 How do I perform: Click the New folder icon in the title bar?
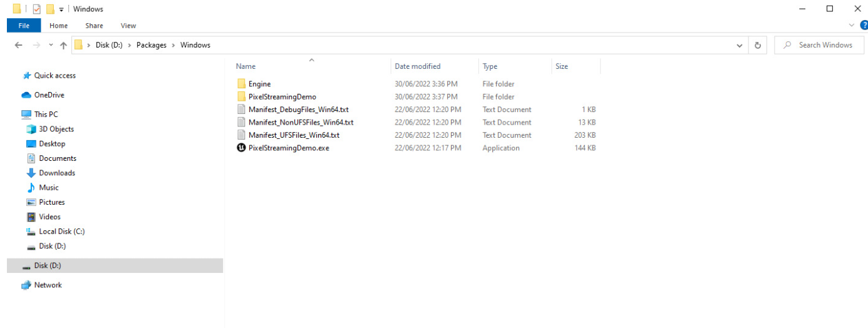tap(50, 9)
